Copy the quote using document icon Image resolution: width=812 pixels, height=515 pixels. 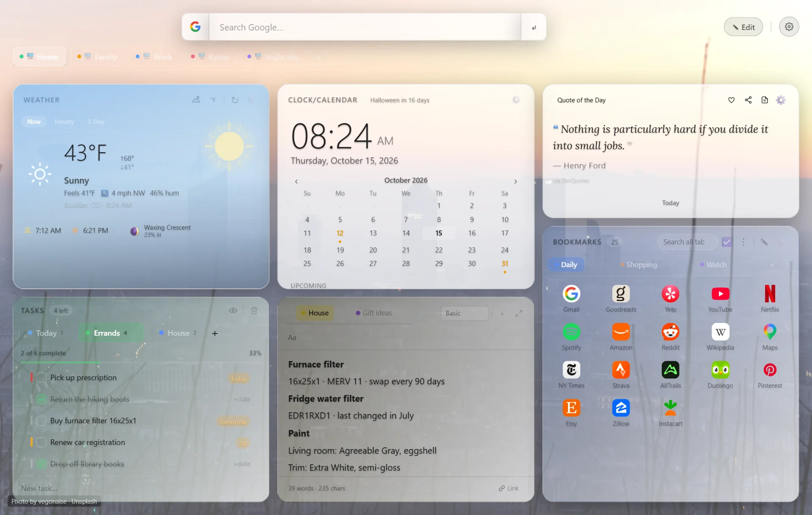(x=765, y=100)
